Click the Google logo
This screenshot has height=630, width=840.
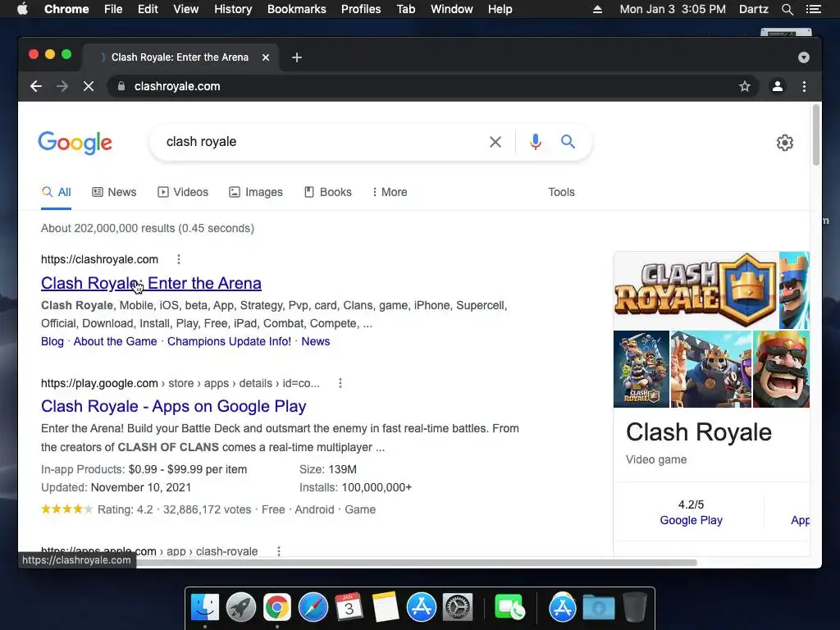pos(75,143)
